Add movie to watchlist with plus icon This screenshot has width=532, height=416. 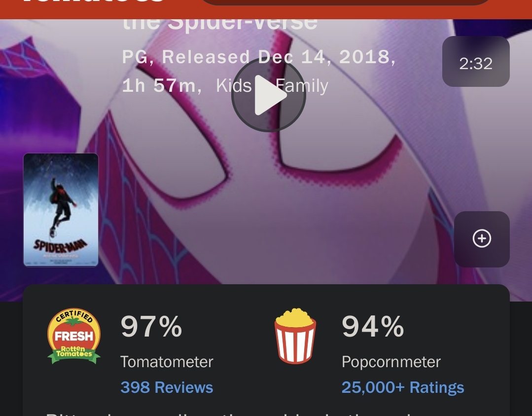(x=482, y=239)
